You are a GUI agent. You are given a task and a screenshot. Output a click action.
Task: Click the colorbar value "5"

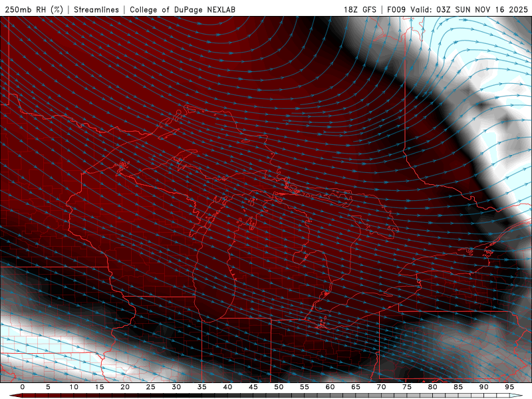(48, 387)
